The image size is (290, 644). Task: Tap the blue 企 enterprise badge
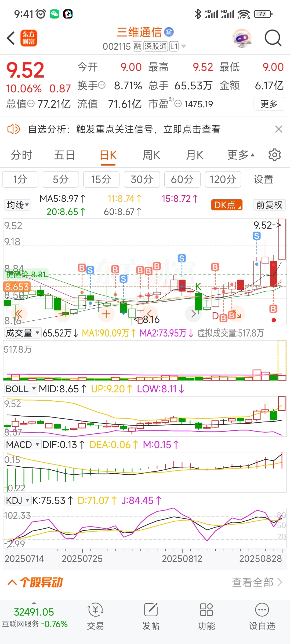tap(169, 32)
